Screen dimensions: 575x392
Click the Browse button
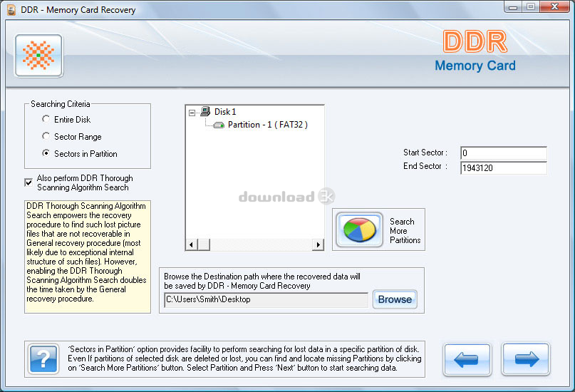pos(395,299)
